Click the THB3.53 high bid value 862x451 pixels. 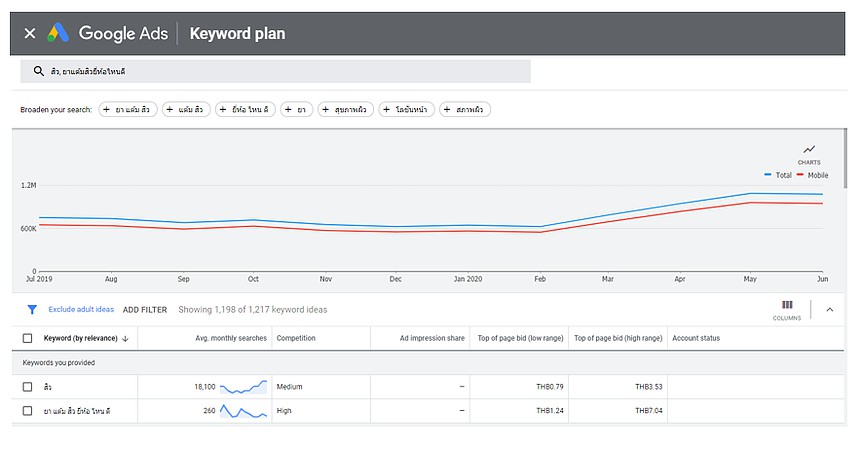tap(649, 387)
